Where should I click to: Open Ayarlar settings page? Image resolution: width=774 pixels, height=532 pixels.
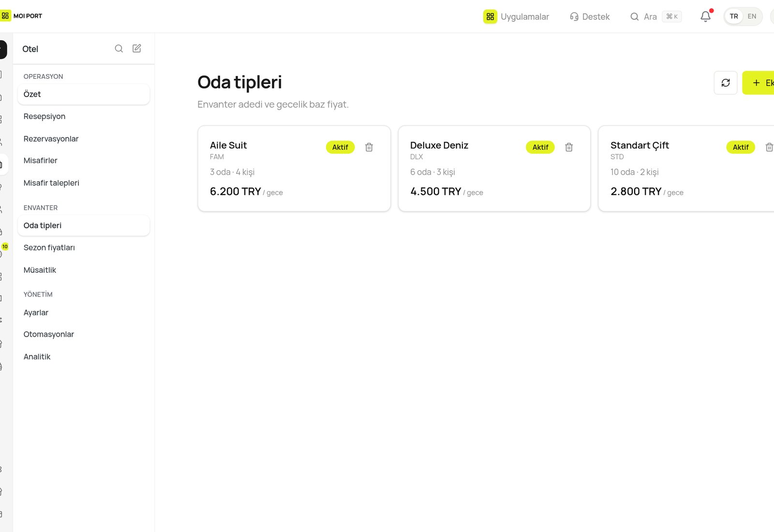[x=84, y=312]
